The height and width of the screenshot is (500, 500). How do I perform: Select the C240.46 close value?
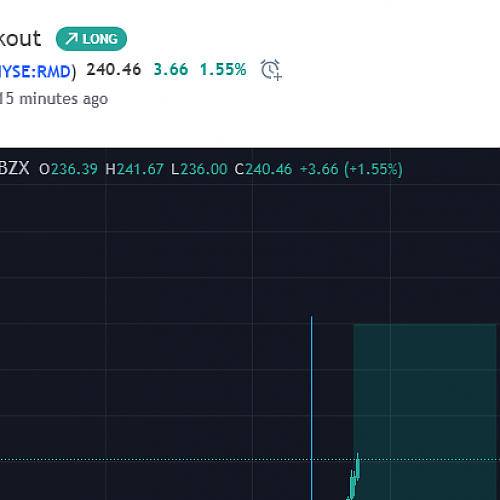263,169
